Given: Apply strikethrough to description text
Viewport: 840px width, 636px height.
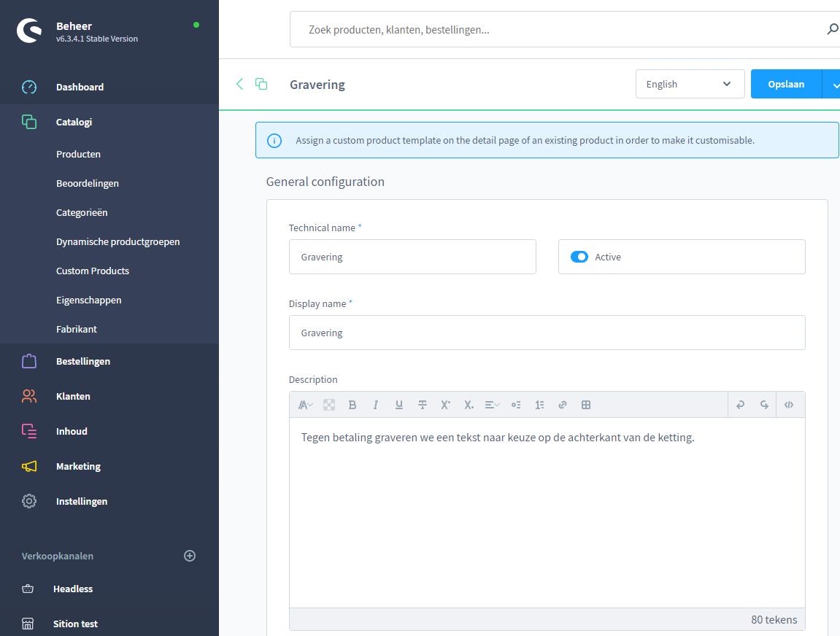Looking at the screenshot, I should click(423, 405).
